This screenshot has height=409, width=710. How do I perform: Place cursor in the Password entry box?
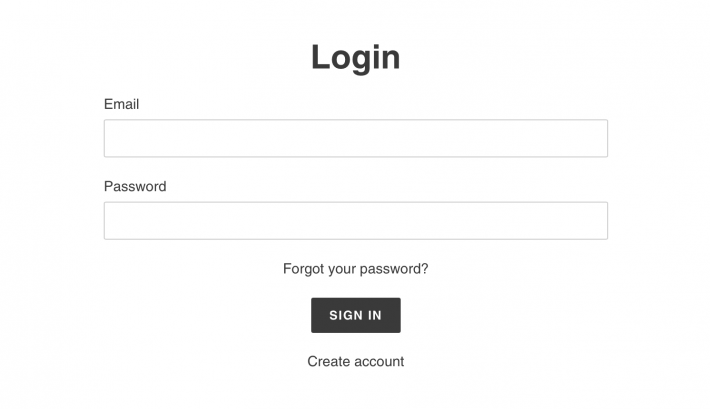[355, 220]
